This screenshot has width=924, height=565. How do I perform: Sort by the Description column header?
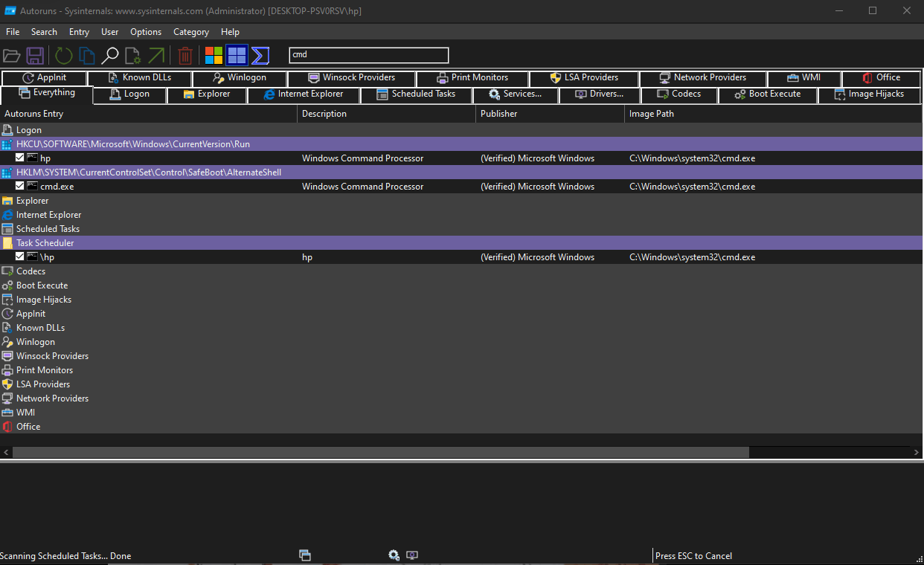pos(387,114)
